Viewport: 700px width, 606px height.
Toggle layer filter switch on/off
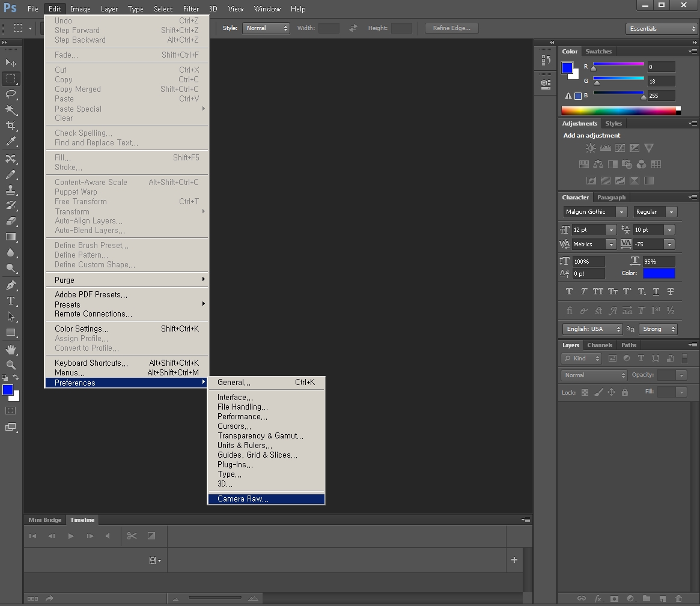(685, 358)
